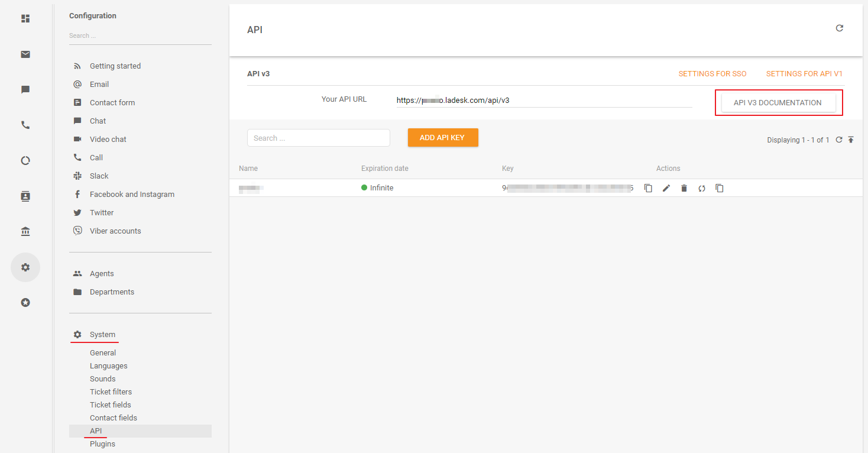Open the Departments configuration item
868x453 pixels.
click(x=112, y=292)
